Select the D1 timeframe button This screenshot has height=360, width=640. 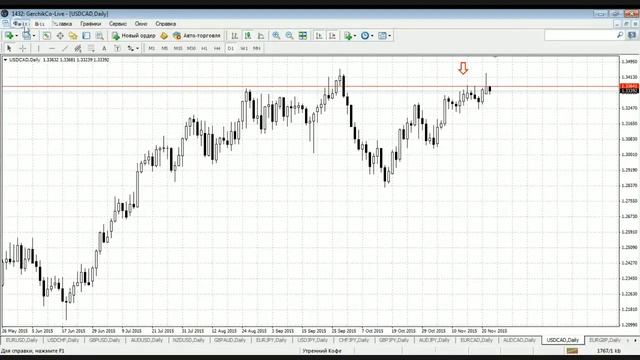[x=231, y=48]
